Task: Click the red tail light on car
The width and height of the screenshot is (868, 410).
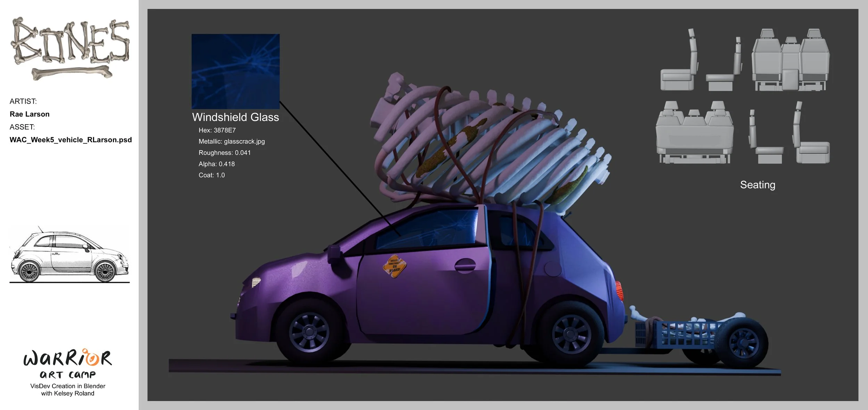Action: 619,290
